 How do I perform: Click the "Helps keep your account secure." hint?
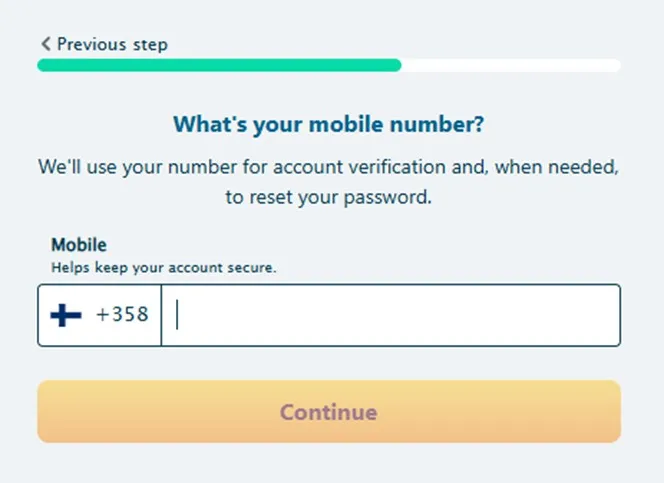pyautogui.click(x=163, y=268)
